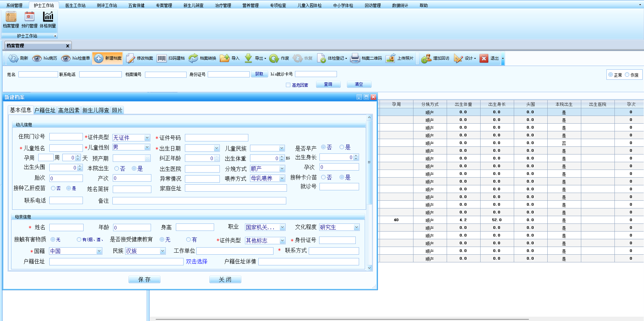Click 扫码建档 barcode icon
The width and height of the screenshot is (644, 321).
(x=162, y=58)
